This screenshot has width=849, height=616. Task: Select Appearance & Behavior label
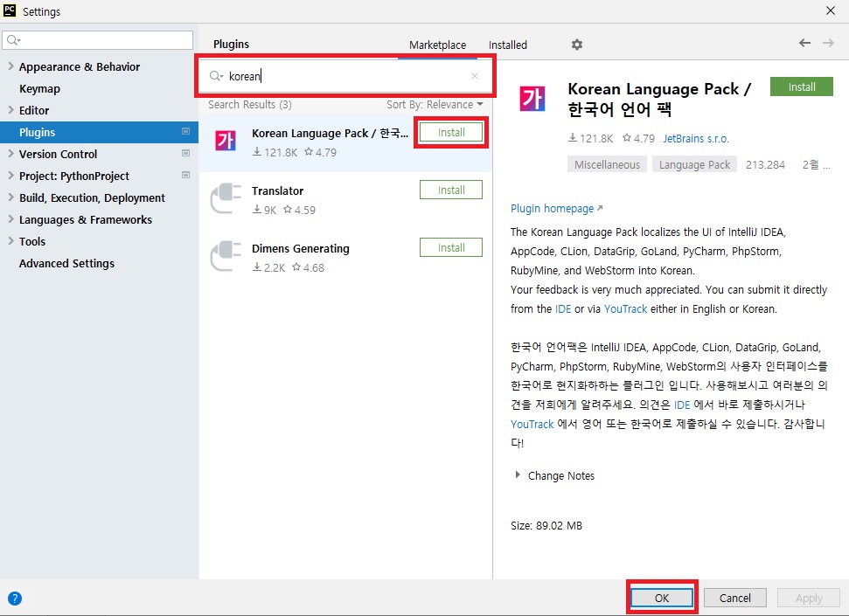[80, 66]
